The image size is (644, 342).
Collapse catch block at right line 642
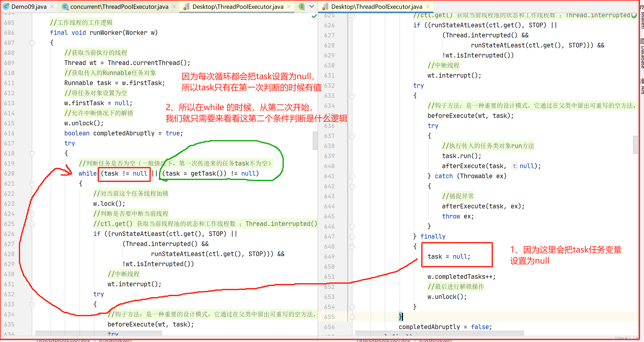pos(352,186)
